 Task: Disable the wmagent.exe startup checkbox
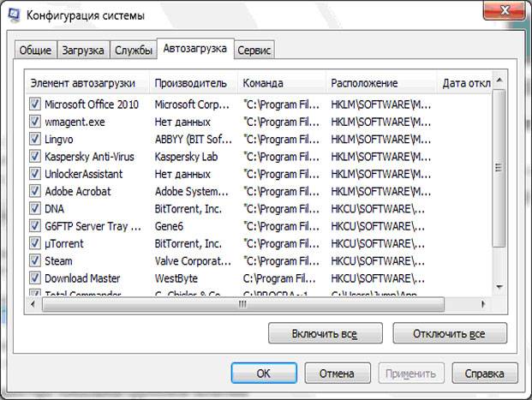click(x=35, y=122)
